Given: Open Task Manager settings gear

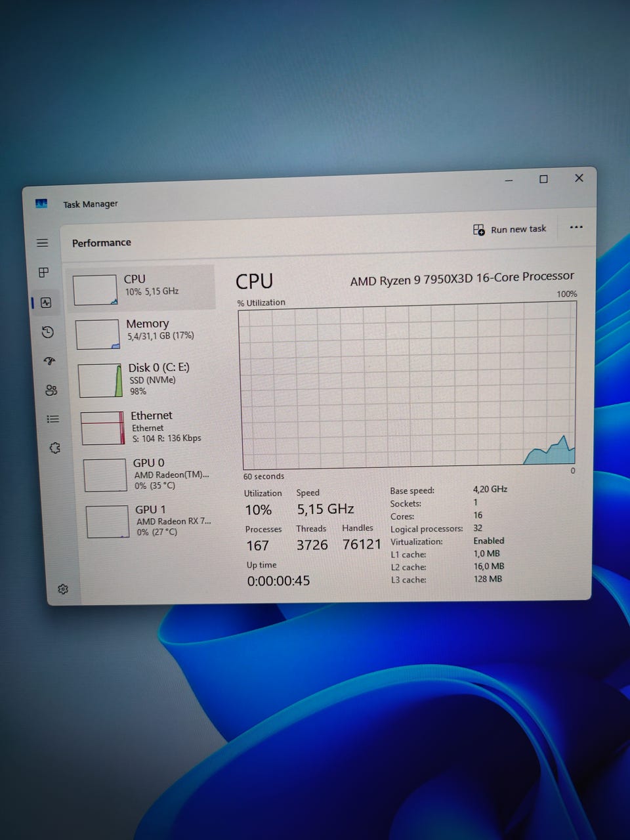Looking at the screenshot, I should tap(63, 589).
